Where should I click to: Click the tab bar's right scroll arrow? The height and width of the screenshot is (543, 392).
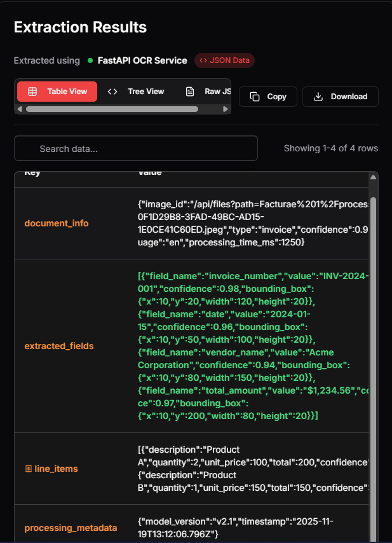coord(226,109)
